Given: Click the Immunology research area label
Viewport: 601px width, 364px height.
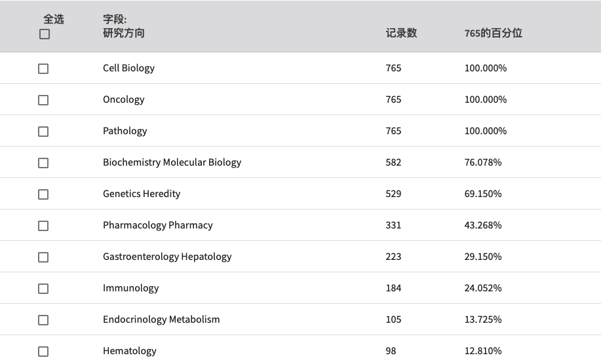Looking at the screenshot, I should 130,288.
